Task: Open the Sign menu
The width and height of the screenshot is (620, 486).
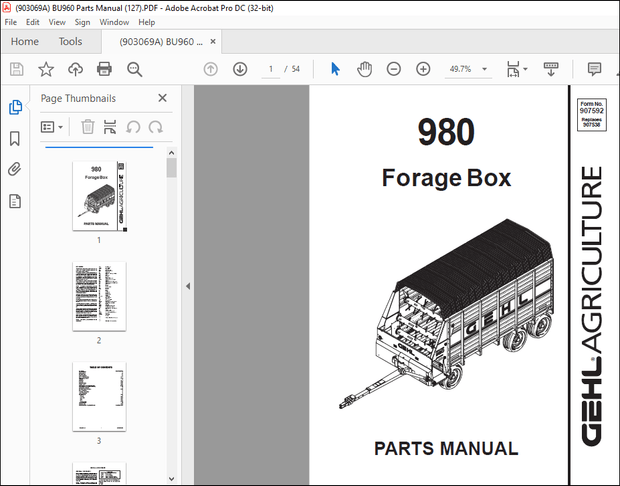Action: (x=82, y=22)
